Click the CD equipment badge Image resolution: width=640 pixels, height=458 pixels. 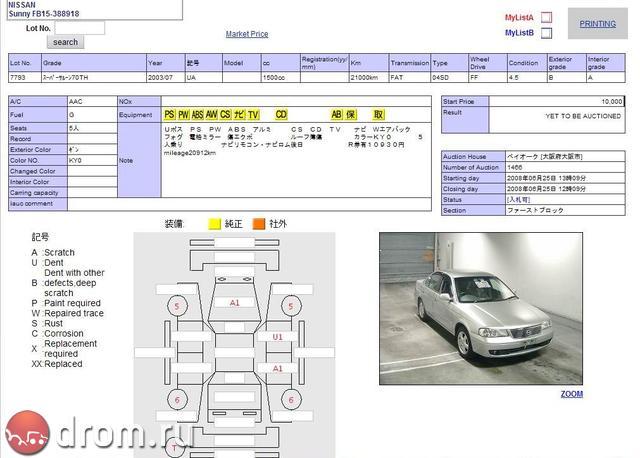point(281,115)
